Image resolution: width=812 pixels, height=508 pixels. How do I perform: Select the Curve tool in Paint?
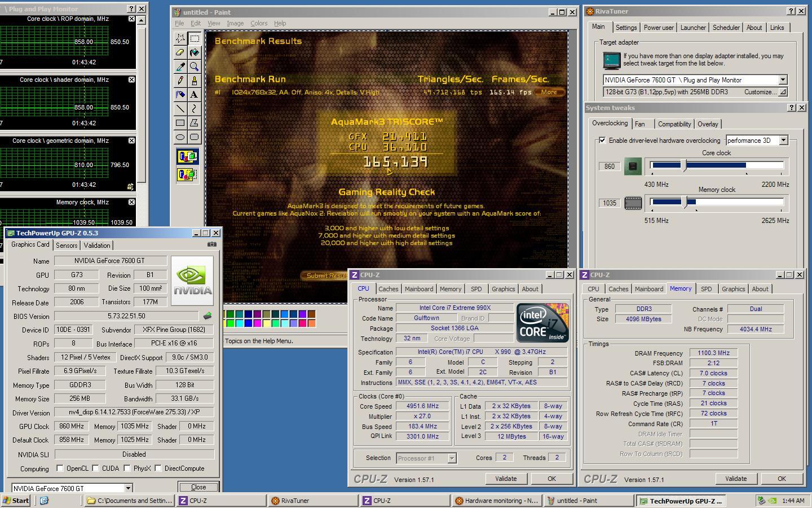(x=195, y=108)
